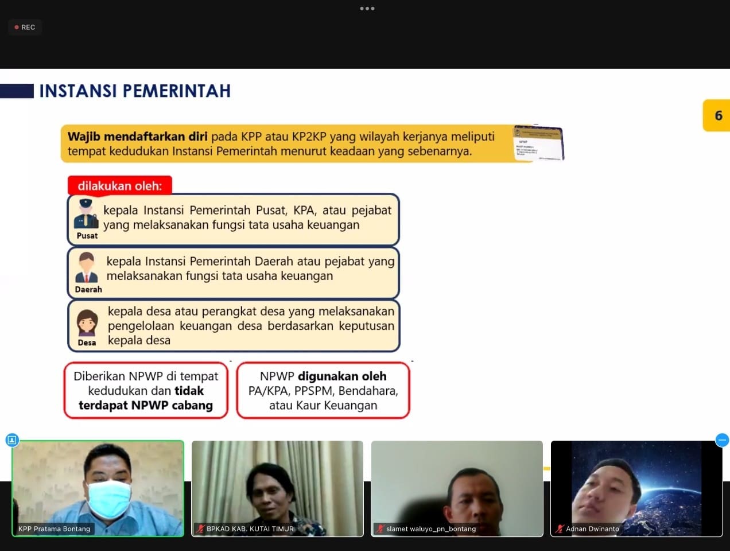Tap muted mic icon for Adnan Dwinanto
This screenshot has height=560, width=730.
point(560,529)
